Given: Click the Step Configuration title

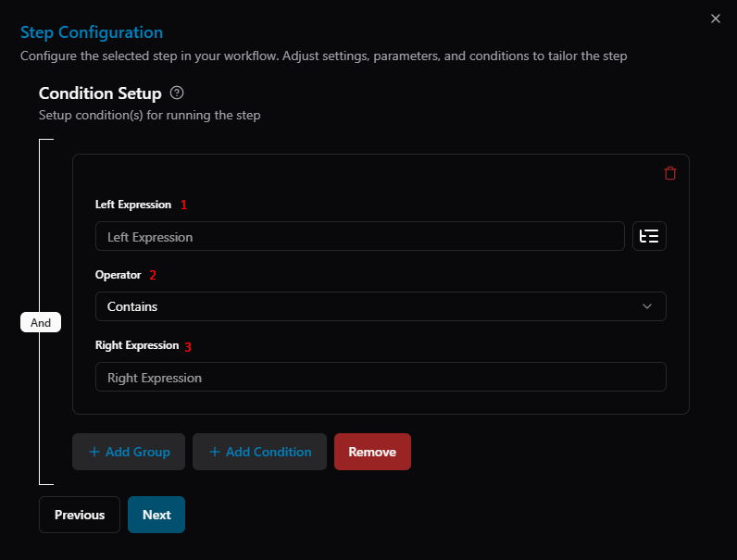Looking at the screenshot, I should (x=92, y=32).
